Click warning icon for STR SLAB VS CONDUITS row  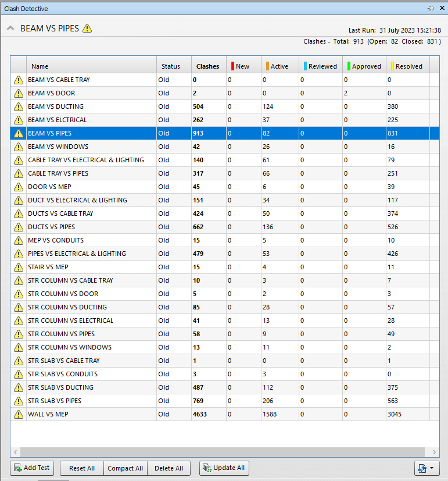tap(19, 374)
